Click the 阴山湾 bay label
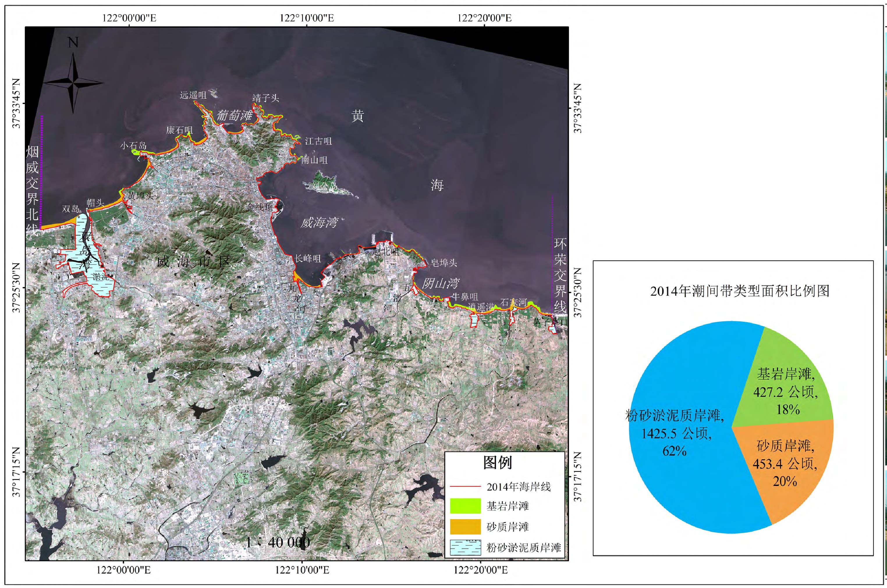The height and width of the screenshot is (588, 887). [x=441, y=283]
